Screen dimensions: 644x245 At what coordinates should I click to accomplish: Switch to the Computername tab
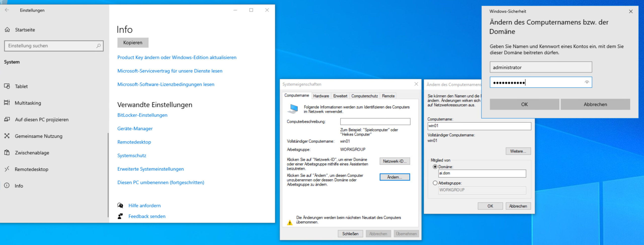click(x=297, y=96)
